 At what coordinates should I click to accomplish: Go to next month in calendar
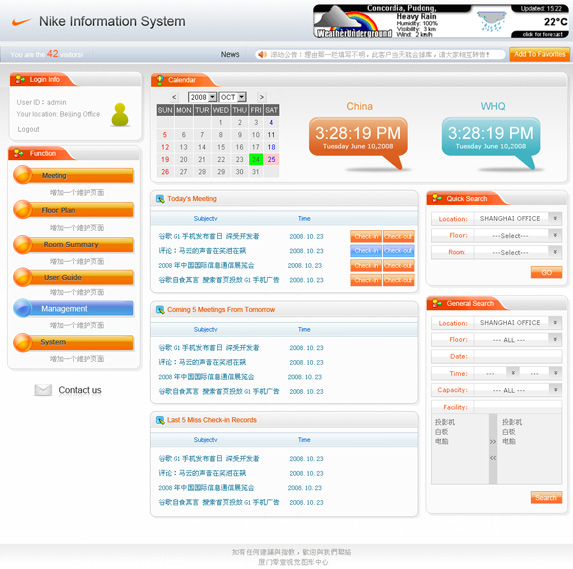(262, 97)
